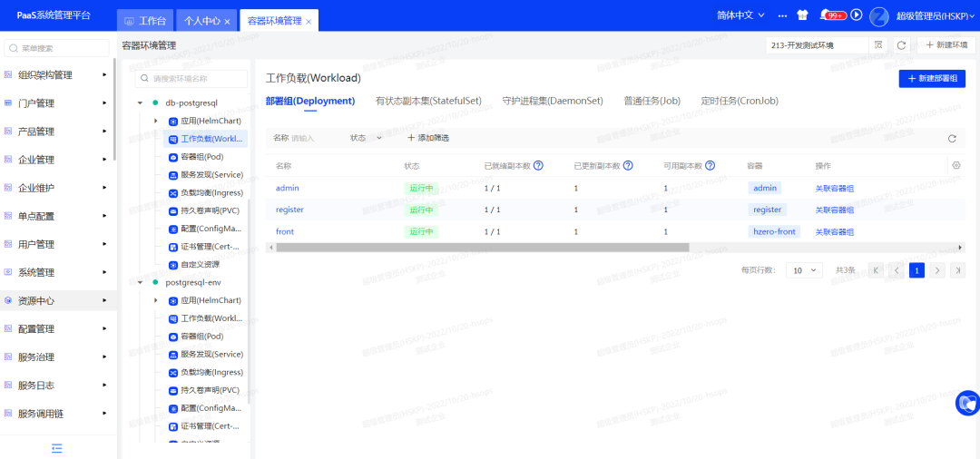Screen dimensions: 980x459
Task: Open table column settings gear icon
Action: coord(955,165)
